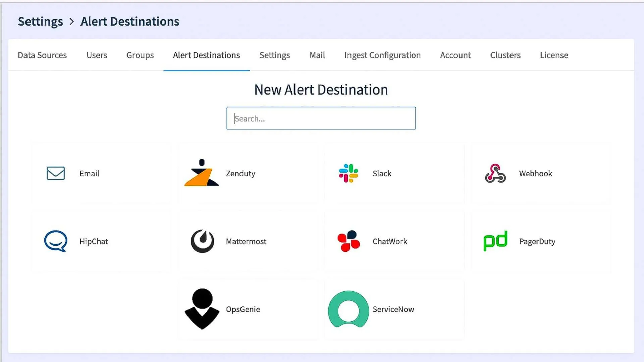Screen dimensions: 644x362
Task: Click the Email destination label
Action: [89, 173]
